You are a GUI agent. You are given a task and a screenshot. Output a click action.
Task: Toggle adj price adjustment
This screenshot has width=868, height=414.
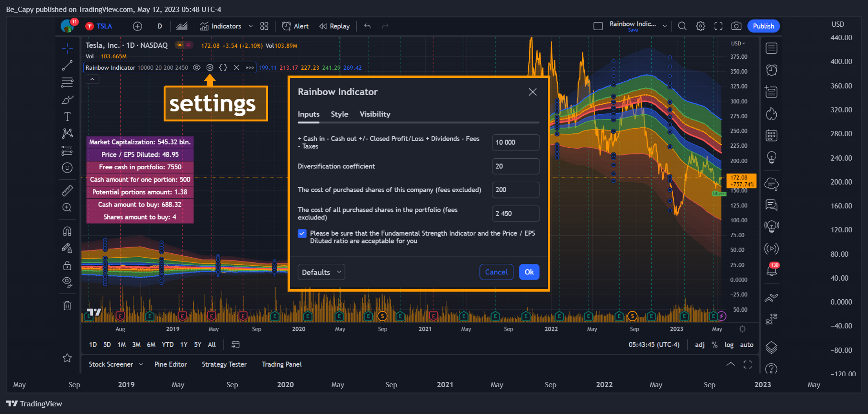[700, 345]
